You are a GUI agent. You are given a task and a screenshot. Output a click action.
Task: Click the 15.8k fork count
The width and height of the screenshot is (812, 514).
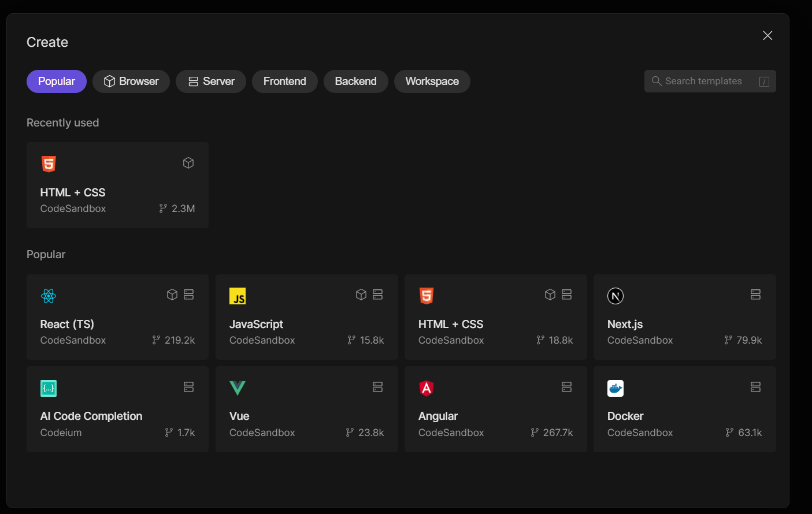click(366, 340)
